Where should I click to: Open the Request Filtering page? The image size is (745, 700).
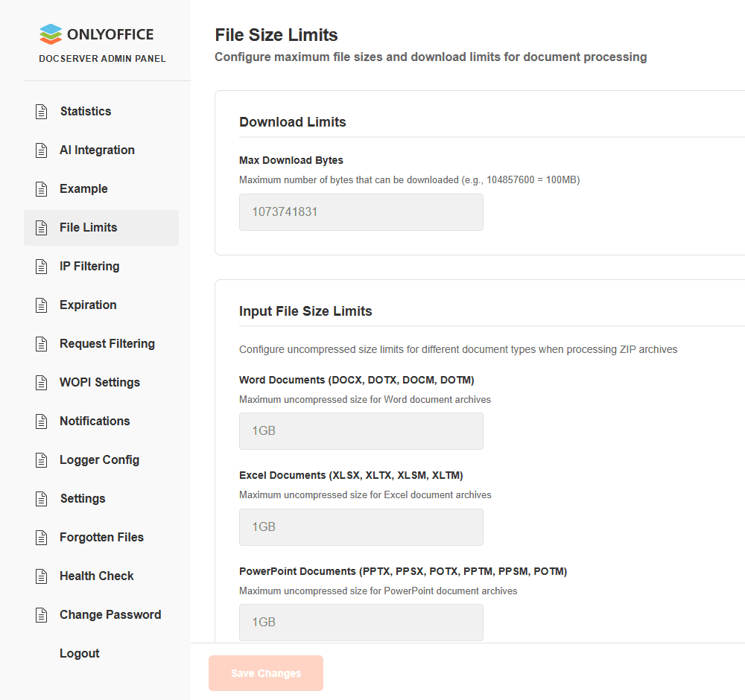(x=107, y=344)
